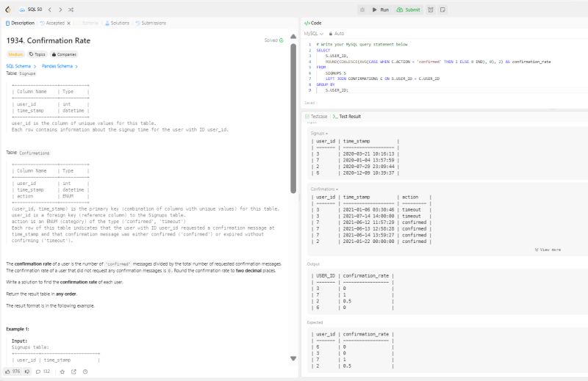Open the Solutions tab
Viewport: 588px width, 381px height.
pos(117,23)
